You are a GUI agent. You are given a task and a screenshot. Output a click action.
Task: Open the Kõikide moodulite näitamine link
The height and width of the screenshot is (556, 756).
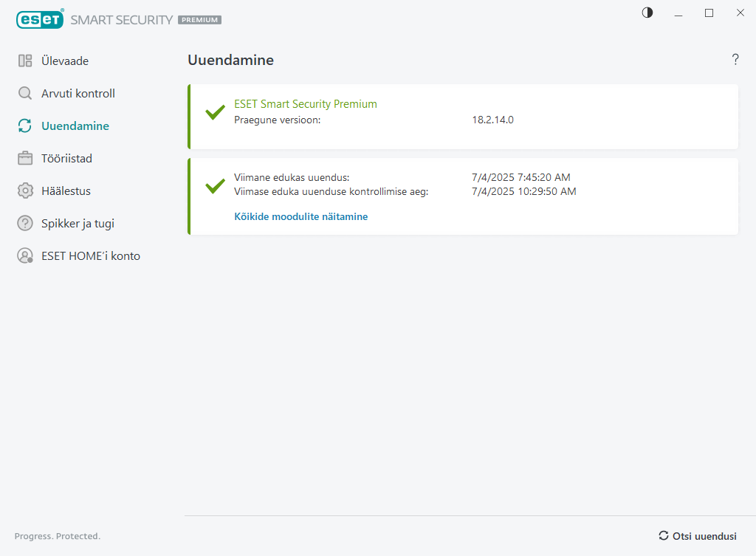pyautogui.click(x=300, y=217)
